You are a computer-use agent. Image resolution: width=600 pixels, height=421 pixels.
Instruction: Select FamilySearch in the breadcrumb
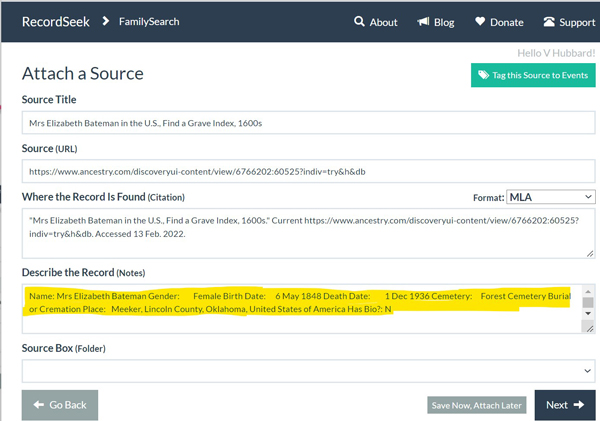tap(149, 21)
